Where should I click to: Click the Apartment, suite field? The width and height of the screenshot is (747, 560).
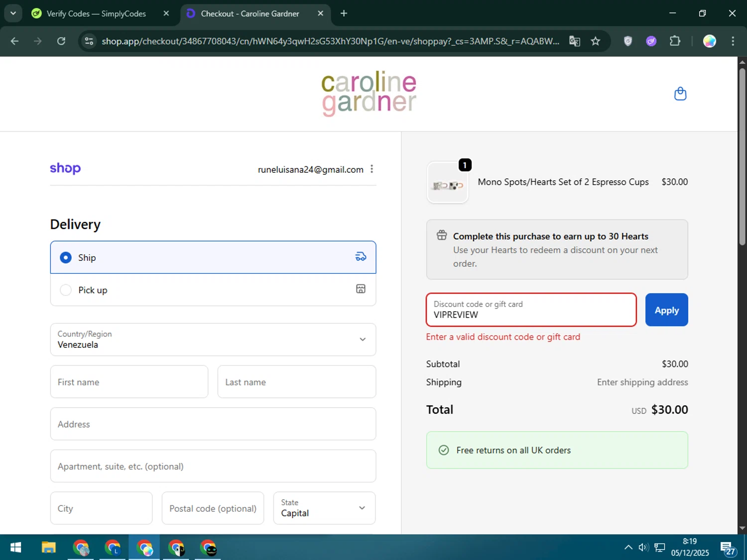click(x=213, y=466)
